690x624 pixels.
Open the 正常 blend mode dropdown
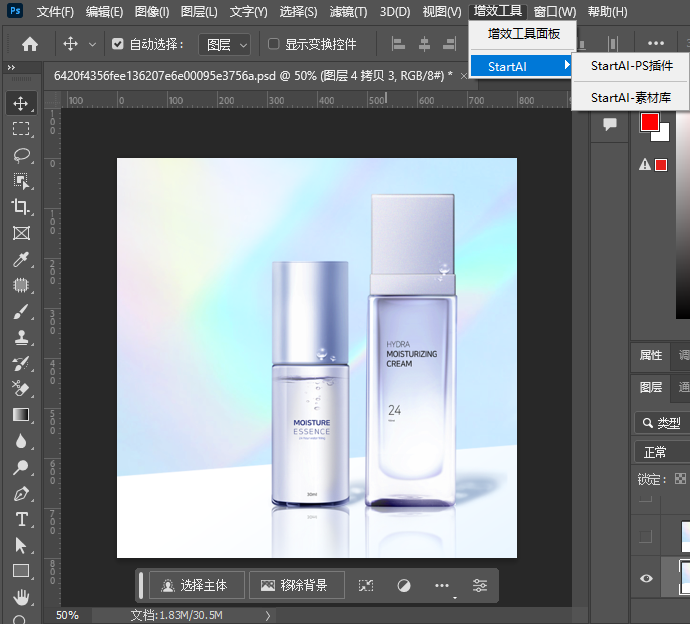pyautogui.click(x=662, y=452)
